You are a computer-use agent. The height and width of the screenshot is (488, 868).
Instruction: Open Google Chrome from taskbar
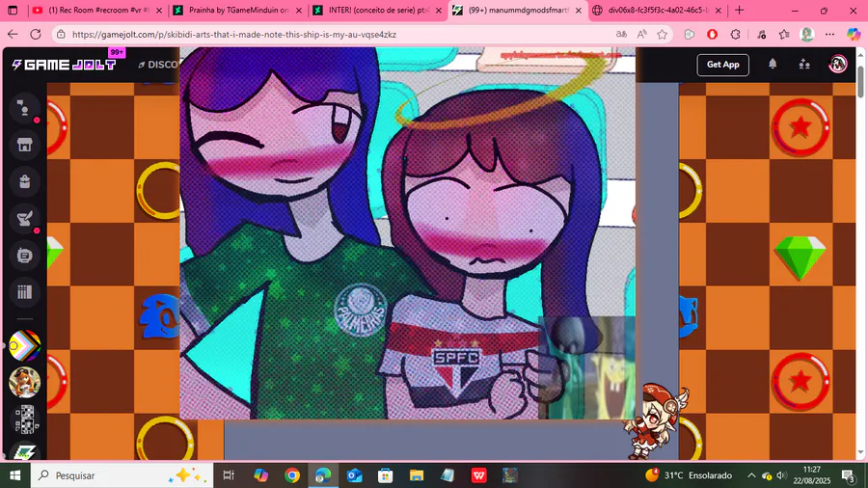pyautogui.click(x=292, y=475)
